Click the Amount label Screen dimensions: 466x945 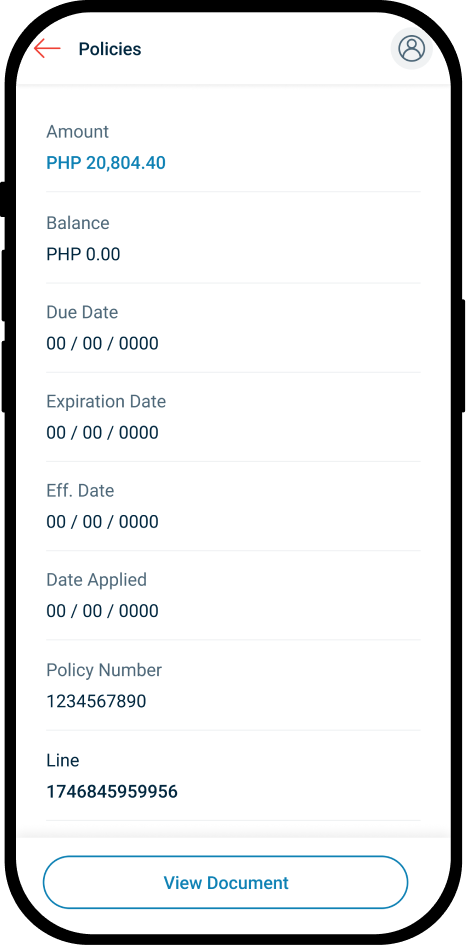(78, 131)
